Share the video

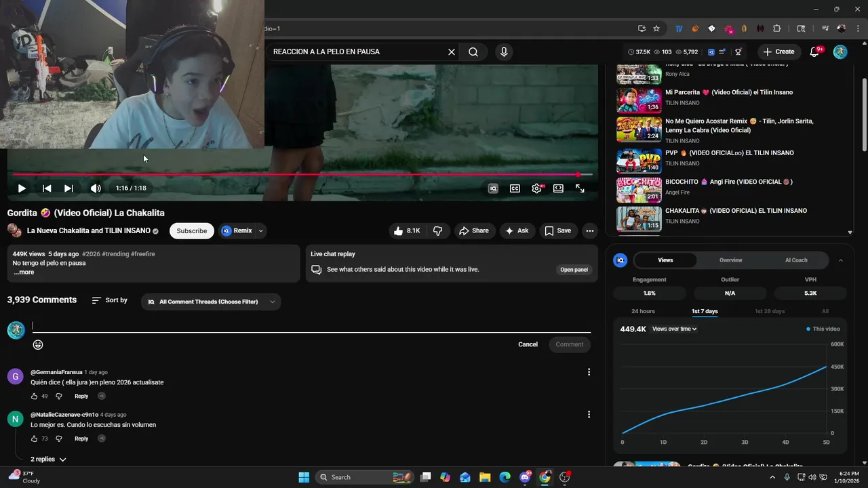pos(474,231)
